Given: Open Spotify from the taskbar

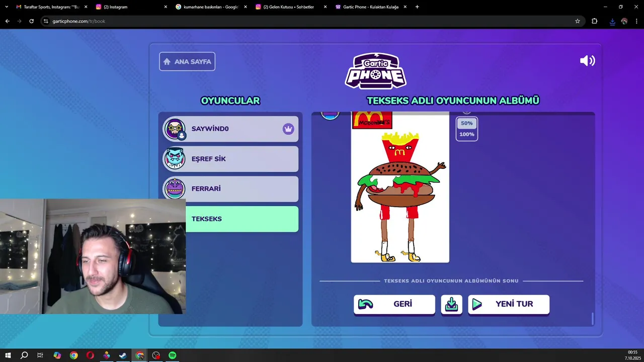Looking at the screenshot, I should (x=172, y=355).
